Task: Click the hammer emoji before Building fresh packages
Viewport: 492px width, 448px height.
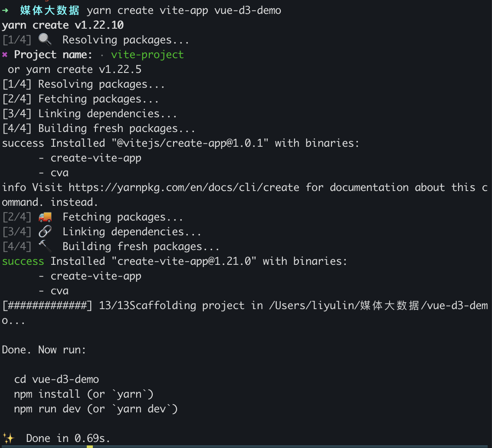Action: pyautogui.click(x=45, y=247)
